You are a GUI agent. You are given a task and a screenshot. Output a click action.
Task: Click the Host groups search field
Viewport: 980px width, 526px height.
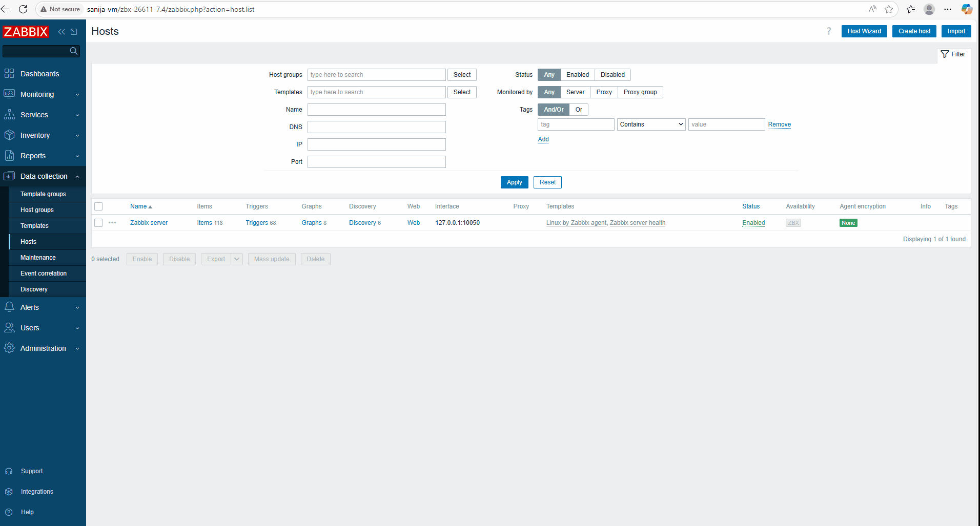pyautogui.click(x=376, y=75)
